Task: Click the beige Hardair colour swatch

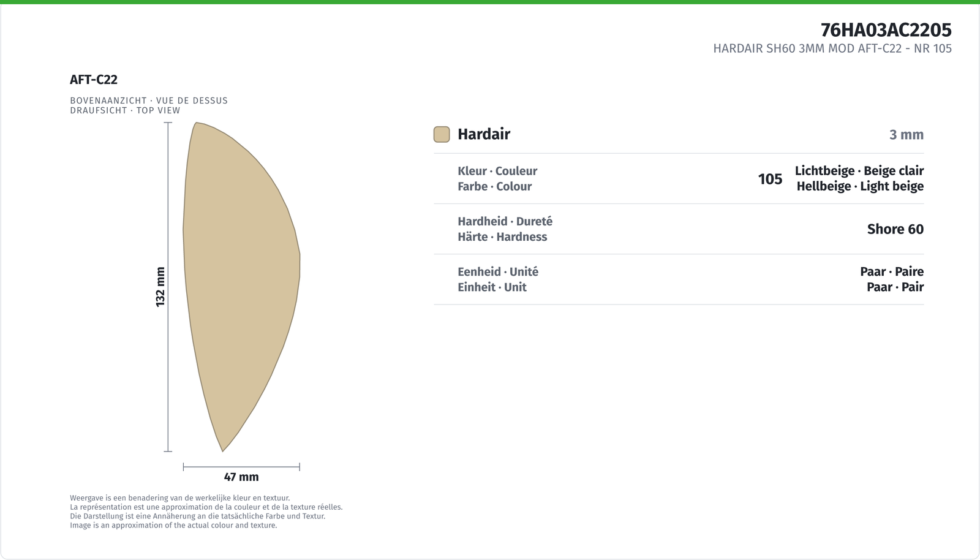Action: (442, 134)
